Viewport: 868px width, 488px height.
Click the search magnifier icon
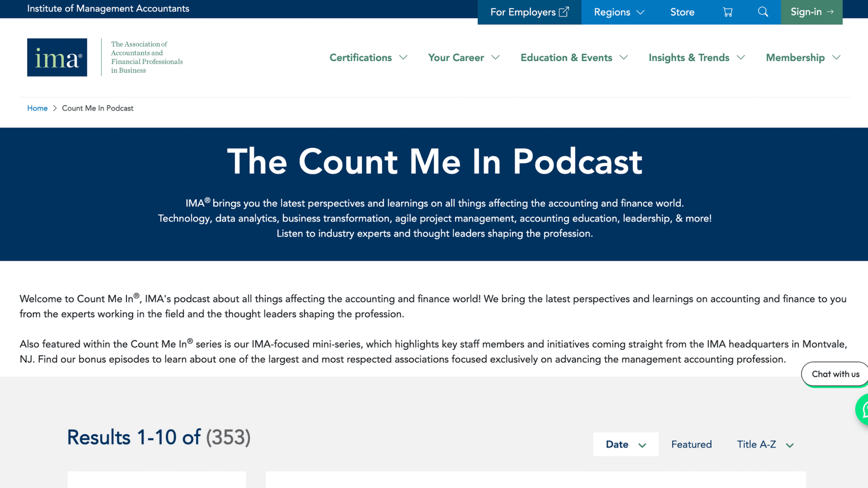(763, 12)
